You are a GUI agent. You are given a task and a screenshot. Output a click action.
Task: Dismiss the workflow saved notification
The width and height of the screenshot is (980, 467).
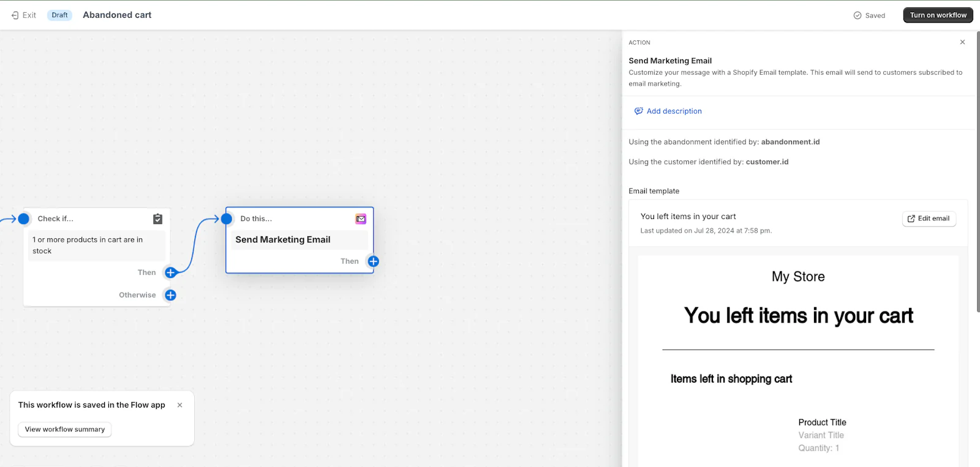pos(179,405)
